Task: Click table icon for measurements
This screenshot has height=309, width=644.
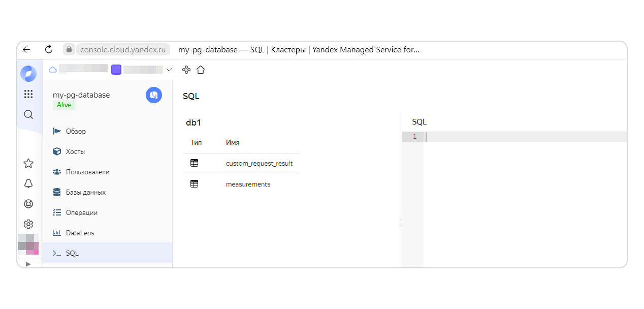Action: pos(194,184)
